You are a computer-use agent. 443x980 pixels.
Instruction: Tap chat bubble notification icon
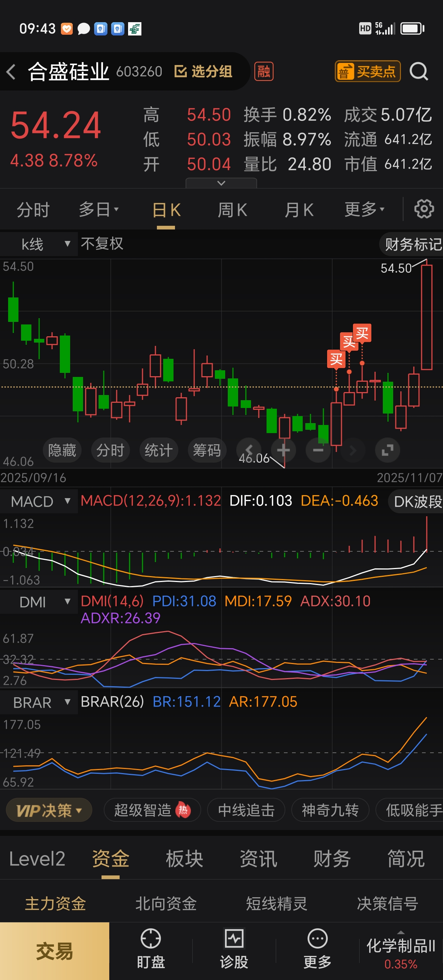point(83,29)
